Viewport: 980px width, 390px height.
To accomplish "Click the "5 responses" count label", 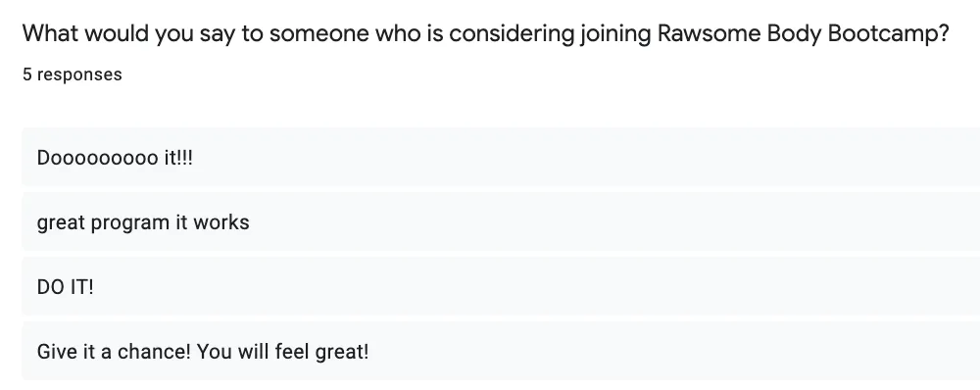I will [x=73, y=74].
